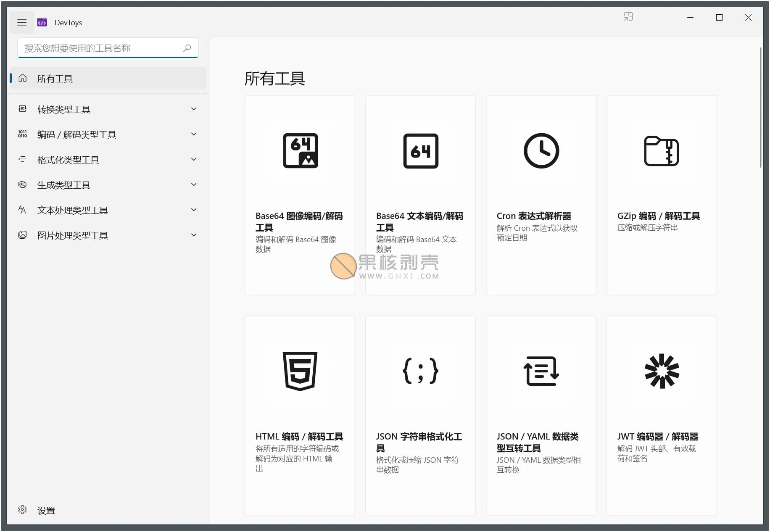Viewport: 770px width, 532px height.
Task: Click the description 格式化或压缩 JSON 字符串数据
Action: [x=417, y=465]
